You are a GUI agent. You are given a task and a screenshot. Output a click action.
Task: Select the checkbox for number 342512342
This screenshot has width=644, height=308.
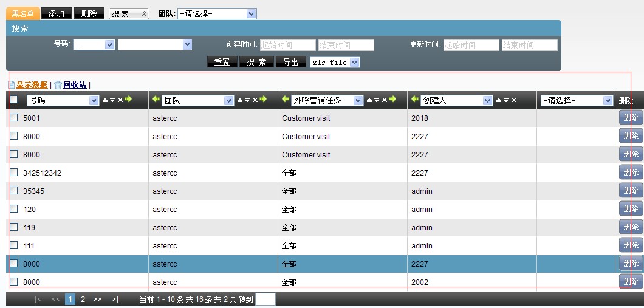click(x=13, y=173)
